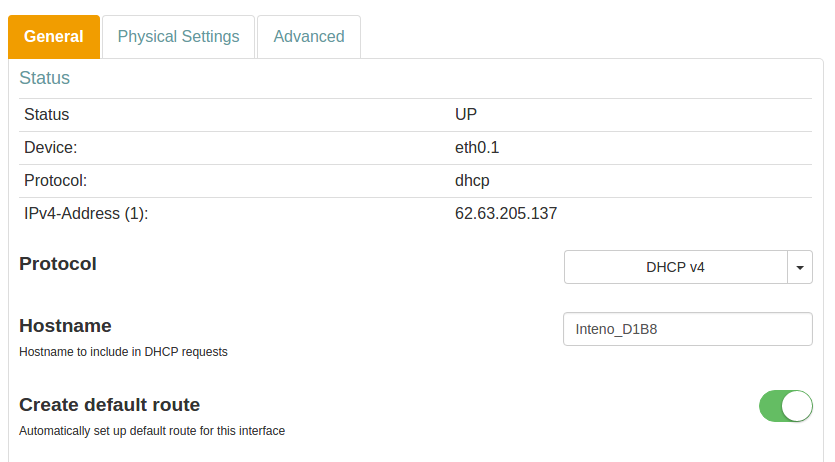
Task: Select the IPv4 address 62.63.205.137
Action: click(x=506, y=214)
